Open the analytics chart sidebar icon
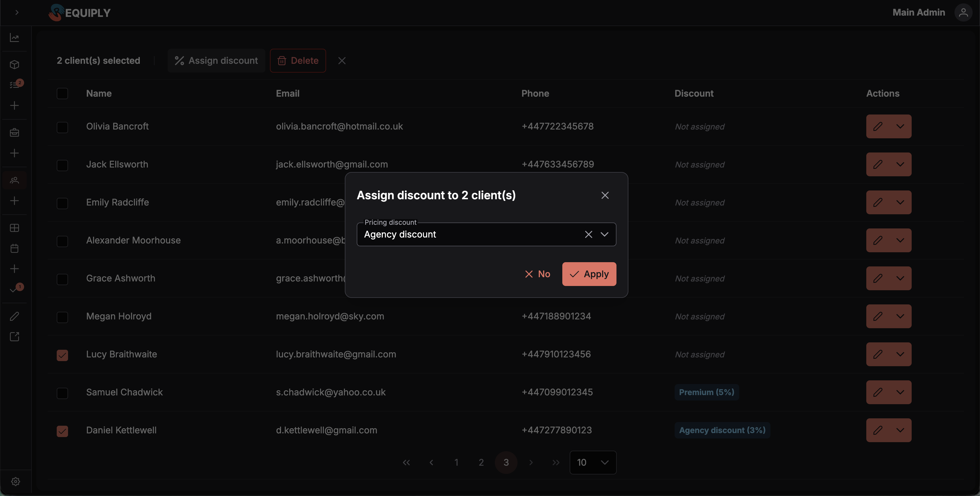The image size is (980, 496). (14, 38)
